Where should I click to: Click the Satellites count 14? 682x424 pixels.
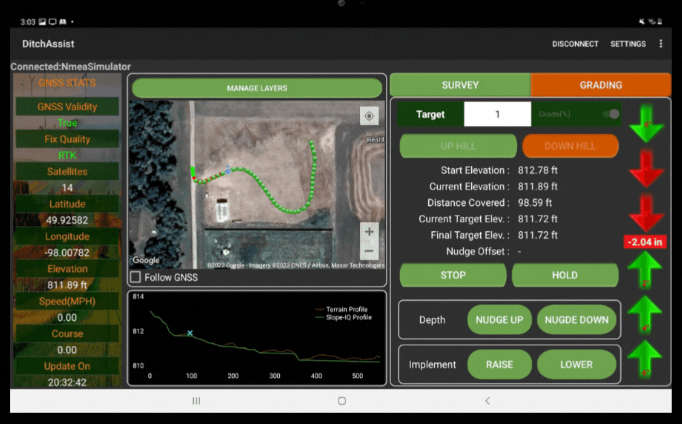67,188
